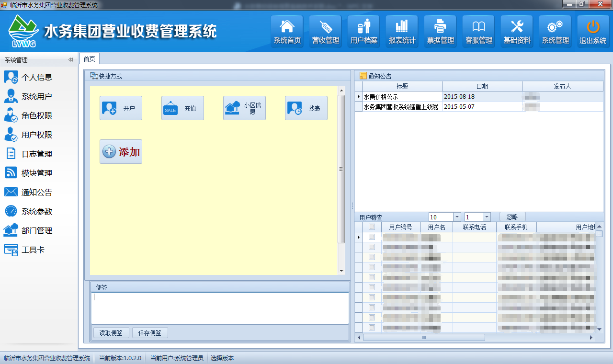Viewport: 613px width, 364px height.
Task: Open 报表统计 chart icon
Action: (402, 32)
